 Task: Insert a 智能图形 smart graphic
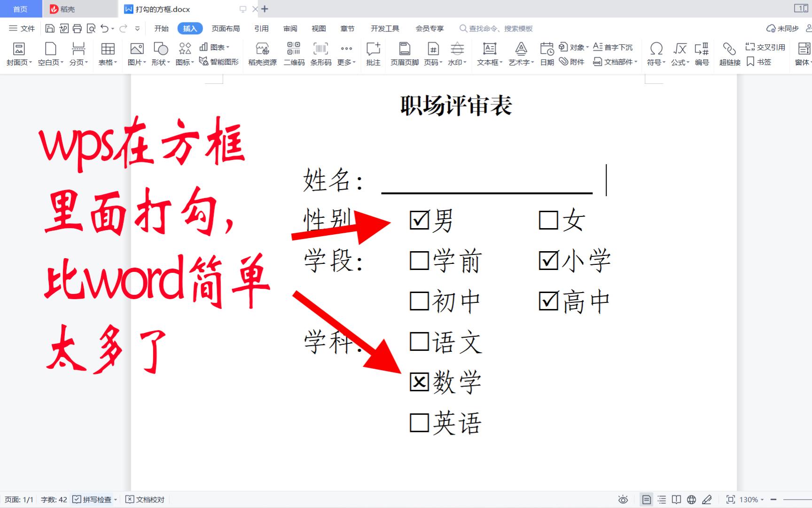220,62
